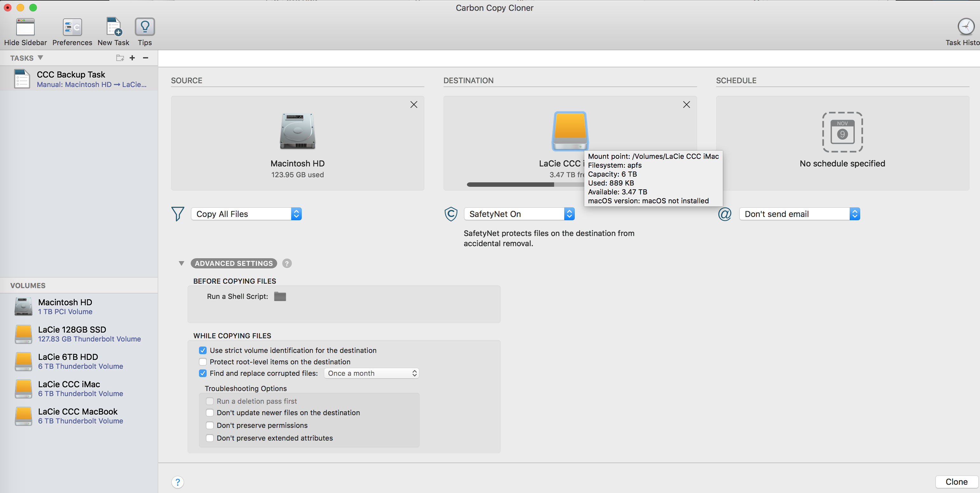The height and width of the screenshot is (493, 980).
Task: Click the CCC Backup Task document icon
Action: pyautogui.click(x=22, y=79)
